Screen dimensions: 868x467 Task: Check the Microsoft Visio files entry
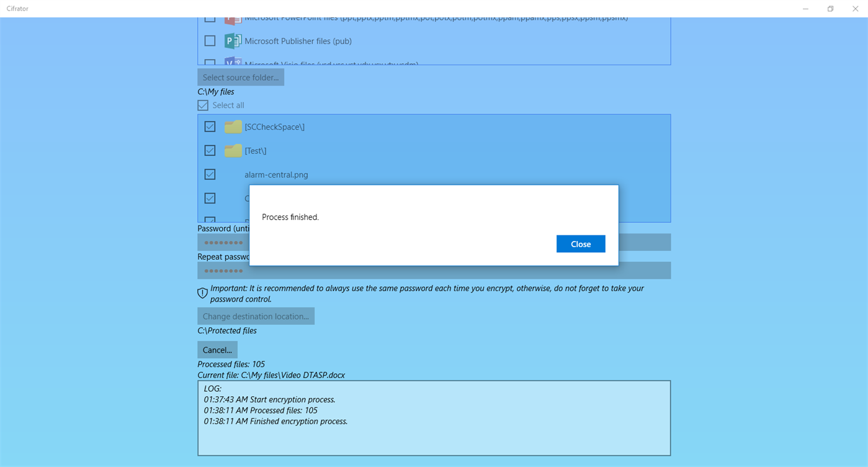point(210,64)
